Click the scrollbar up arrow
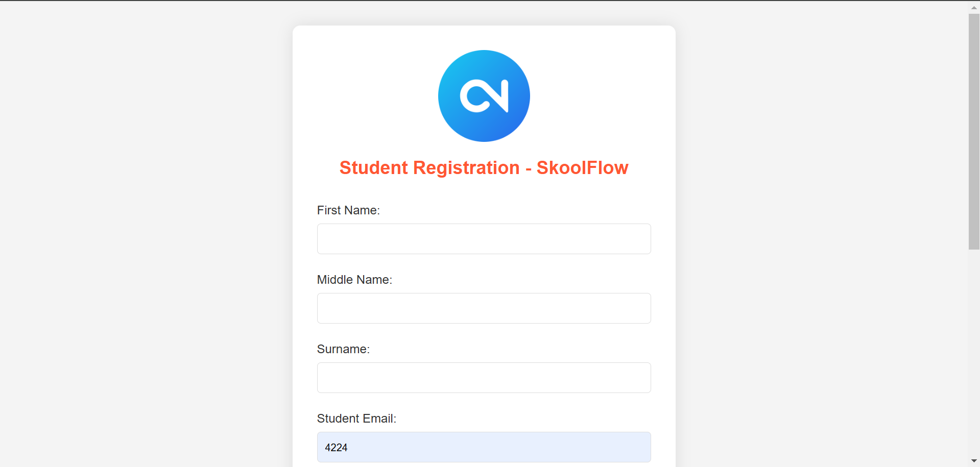Screen dimensions: 980x467 click(974, 8)
